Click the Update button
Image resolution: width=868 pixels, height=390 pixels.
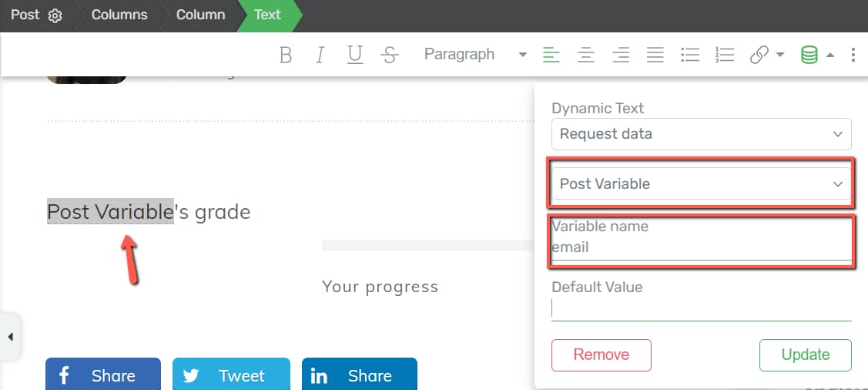click(x=805, y=355)
